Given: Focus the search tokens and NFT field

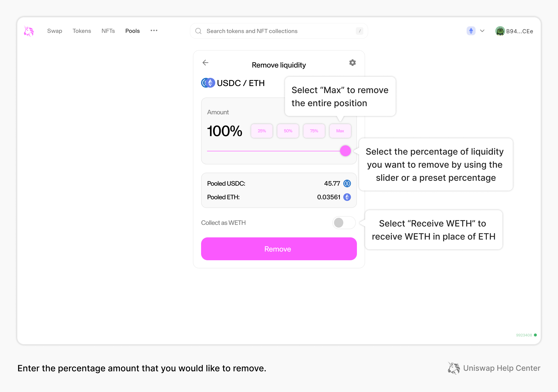Looking at the screenshot, I should [278, 31].
